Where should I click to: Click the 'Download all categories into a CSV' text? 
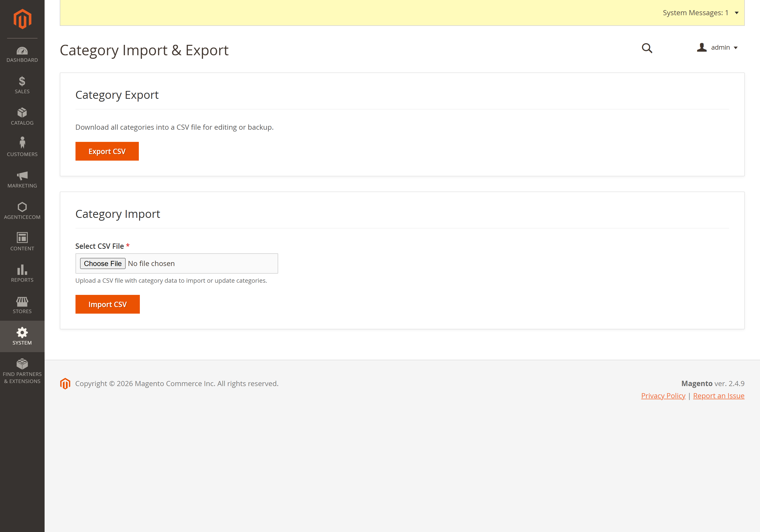(175, 127)
